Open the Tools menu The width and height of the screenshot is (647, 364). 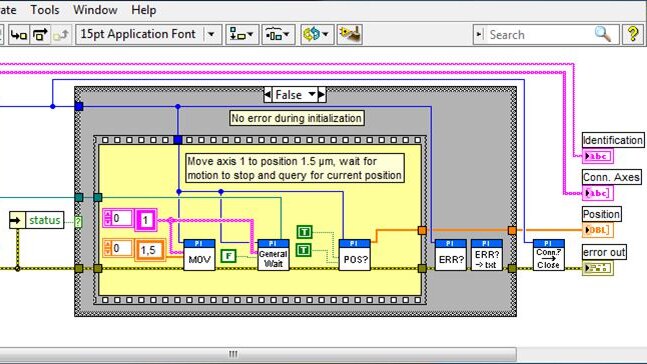45,9
